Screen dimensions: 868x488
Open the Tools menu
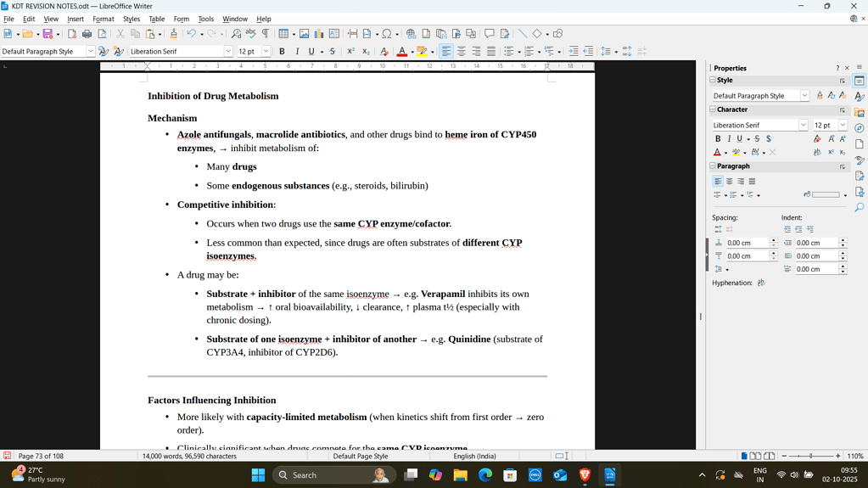point(205,19)
